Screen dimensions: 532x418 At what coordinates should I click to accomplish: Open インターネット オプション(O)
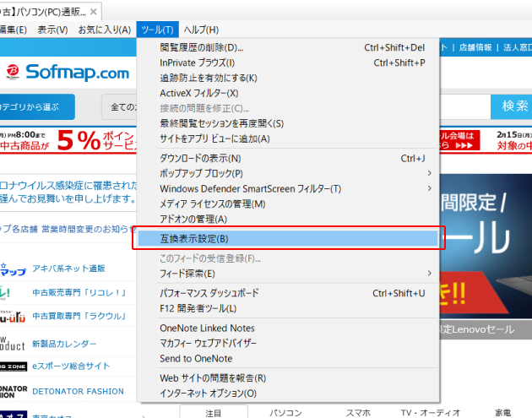[288, 394]
